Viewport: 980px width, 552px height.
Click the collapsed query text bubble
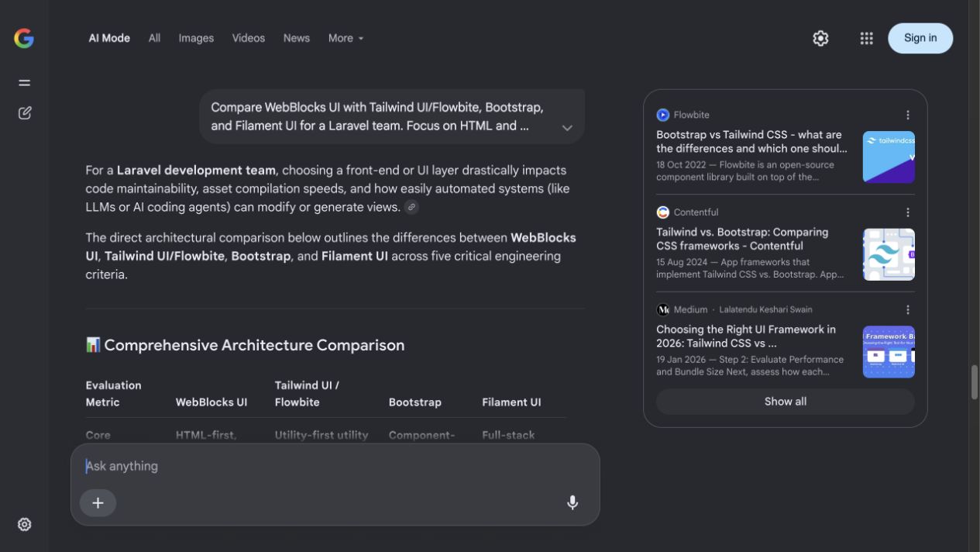[x=392, y=116]
